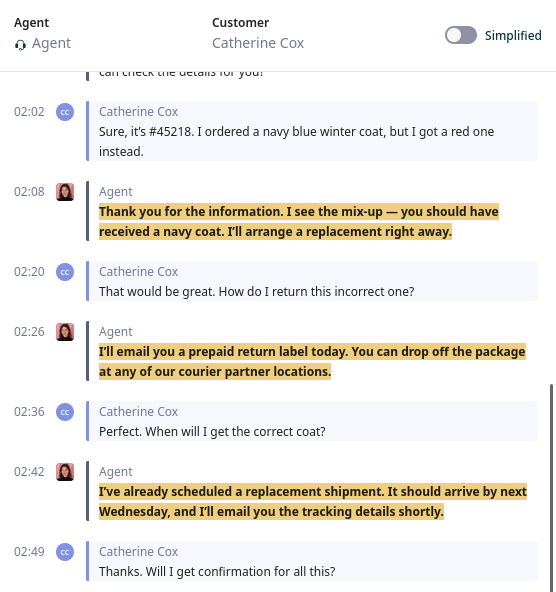This screenshot has height=592, width=556.
Task: Click the transcript vertical scrollbar
Action: 551,487
